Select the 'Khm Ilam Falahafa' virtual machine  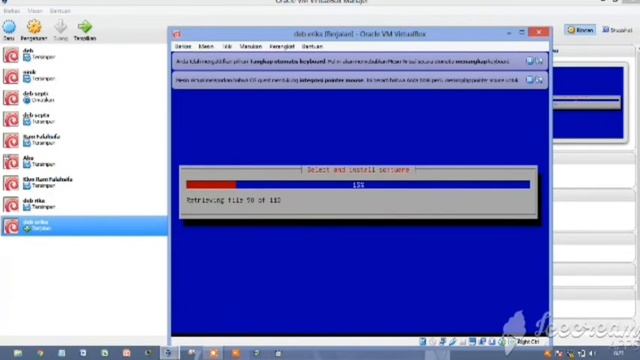(84, 183)
